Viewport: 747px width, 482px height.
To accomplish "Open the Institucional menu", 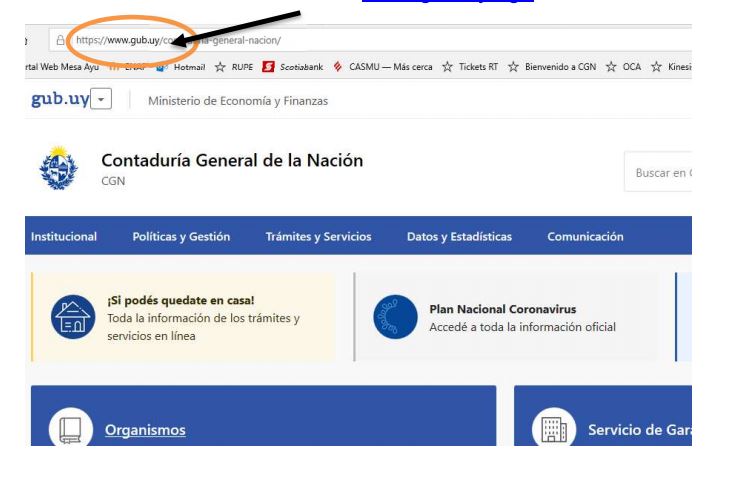I will coord(64,237).
